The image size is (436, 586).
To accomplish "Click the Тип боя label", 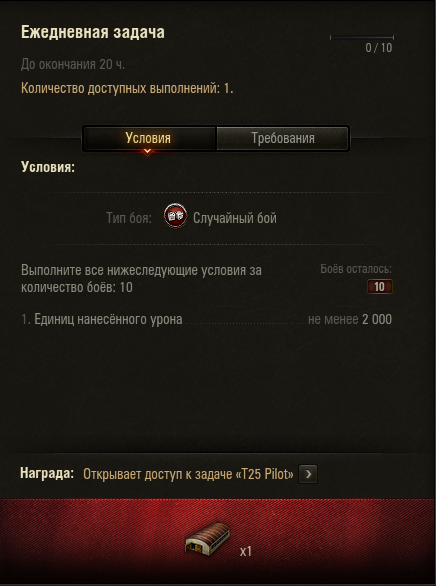I will coord(129,218).
